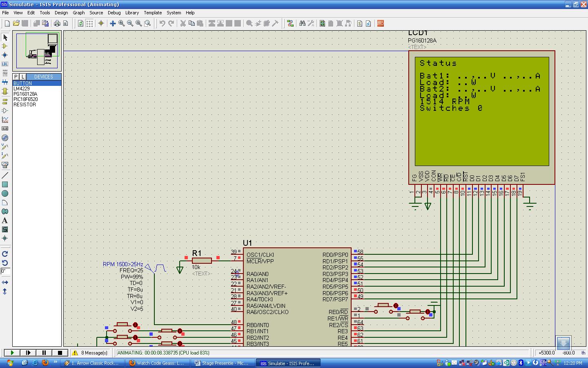588x368 pixels.
Task: Open the 8 Message(s) log button
Action: [90, 352]
